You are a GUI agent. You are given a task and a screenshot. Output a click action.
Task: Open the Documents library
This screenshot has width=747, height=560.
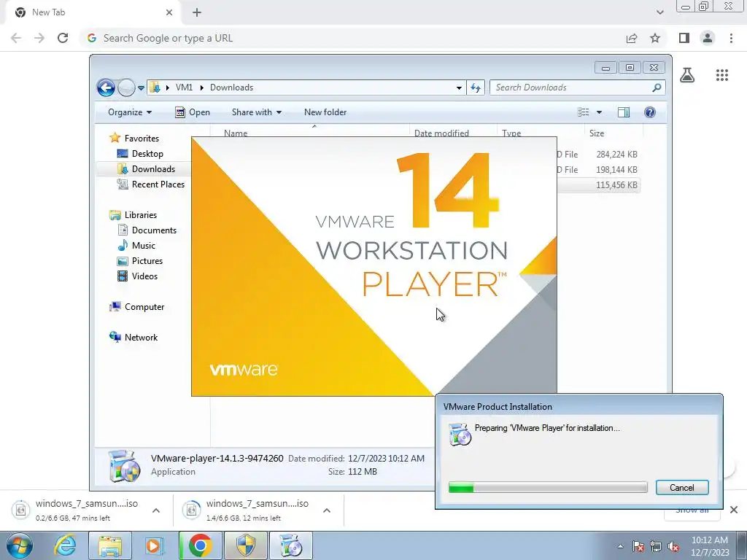(x=147, y=230)
